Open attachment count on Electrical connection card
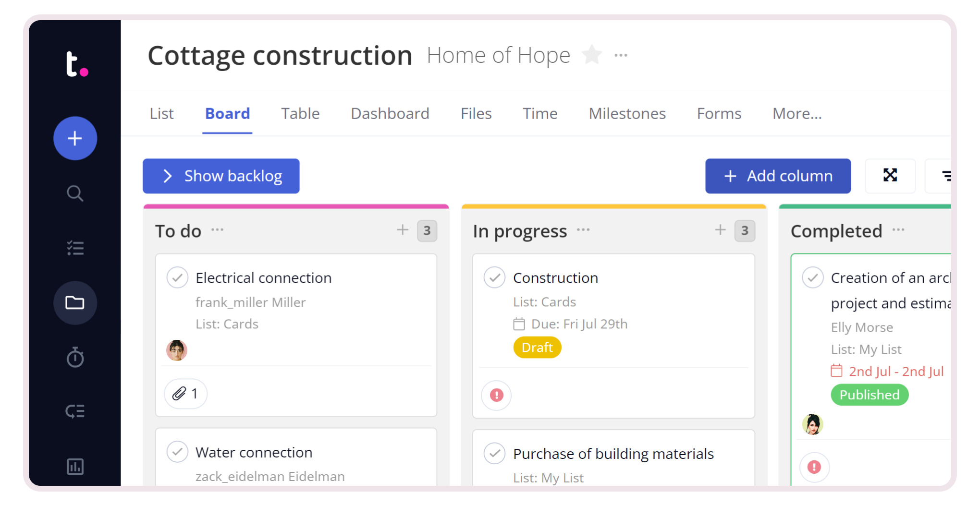Viewport: 980px width, 505px height. click(185, 394)
